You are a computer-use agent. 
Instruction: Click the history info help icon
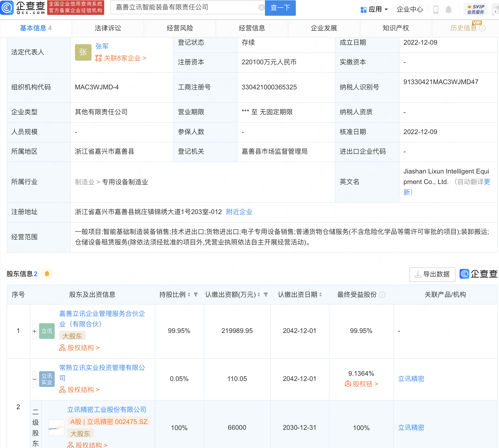[482, 28]
